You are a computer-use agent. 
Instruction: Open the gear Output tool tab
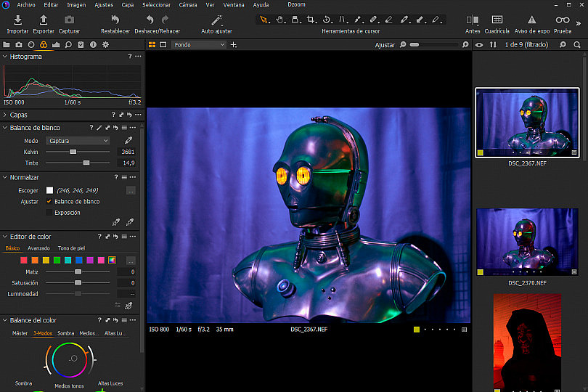point(106,44)
